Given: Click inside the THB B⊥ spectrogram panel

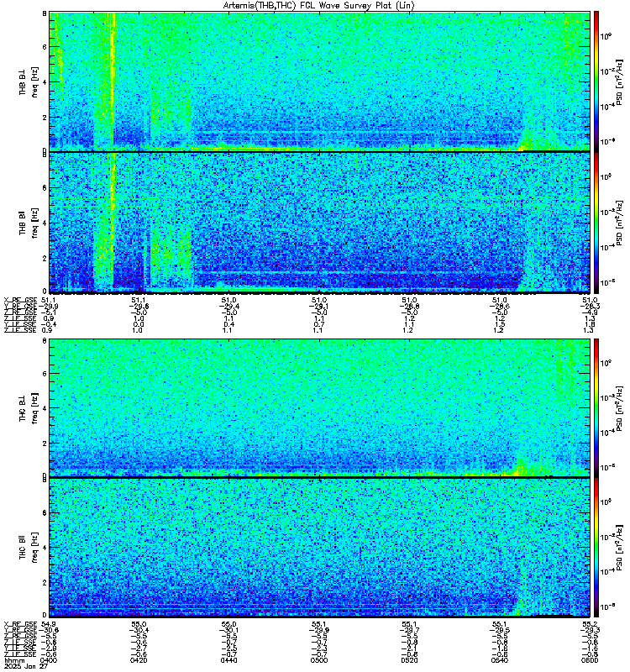Looking at the screenshot, I should [x=319, y=81].
